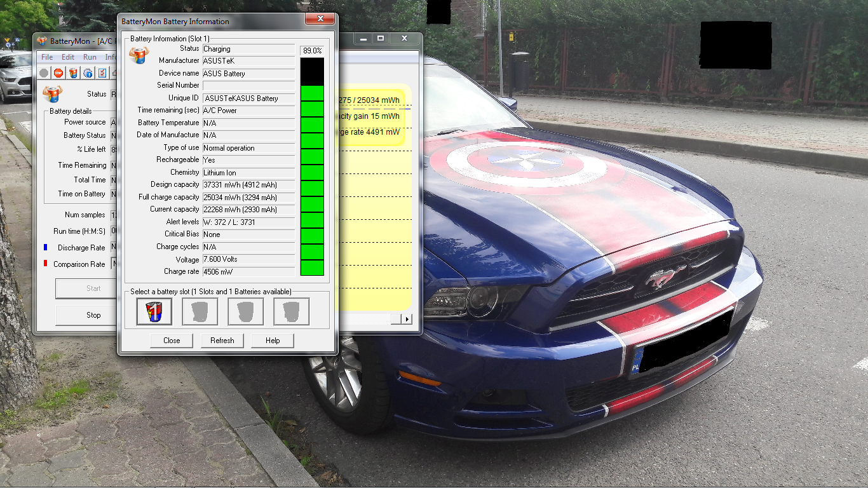The height and width of the screenshot is (488, 868).
Task: Click the "Time on Battery" label
Action: click(82, 194)
